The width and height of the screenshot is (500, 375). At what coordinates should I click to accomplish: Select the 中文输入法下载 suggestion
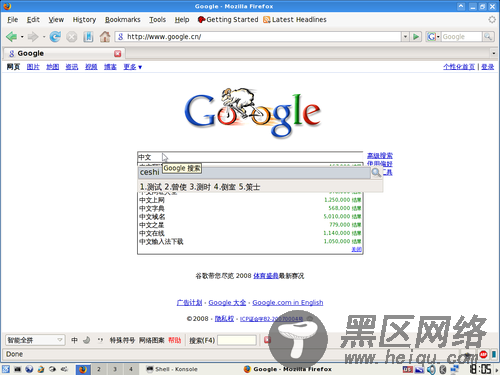coord(250,241)
